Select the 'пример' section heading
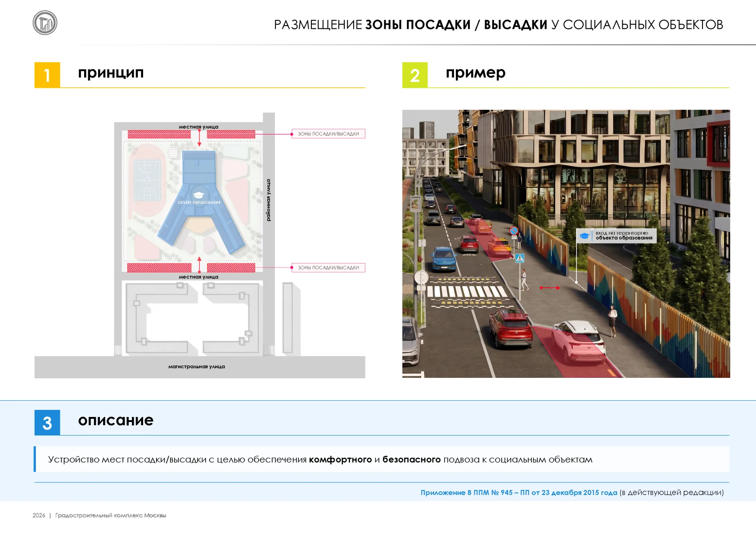This screenshot has height=535, width=756. [476, 73]
